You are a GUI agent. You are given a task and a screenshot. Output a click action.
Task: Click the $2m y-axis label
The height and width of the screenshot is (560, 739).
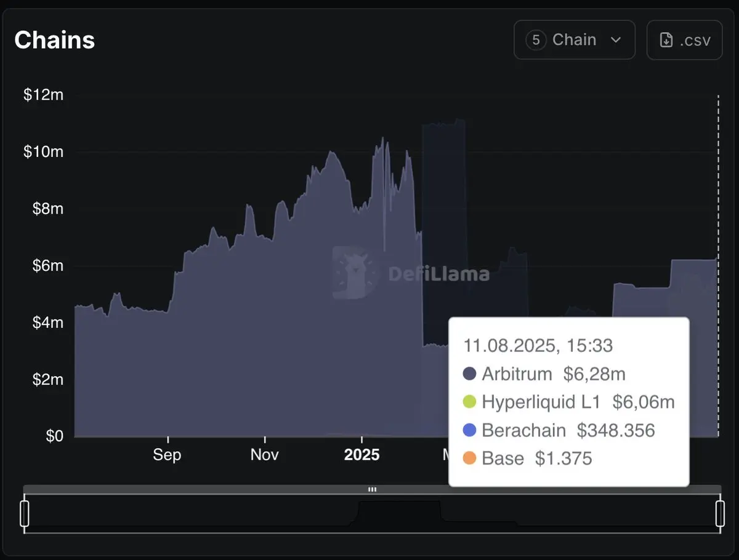pyautogui.click(x=47, y=379)
